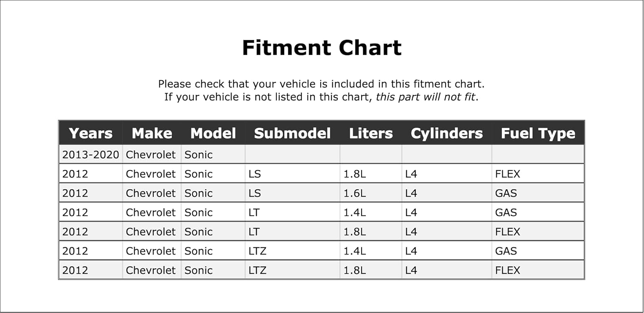Click the Years column header

pyautogui.click(x=91, y=133)
